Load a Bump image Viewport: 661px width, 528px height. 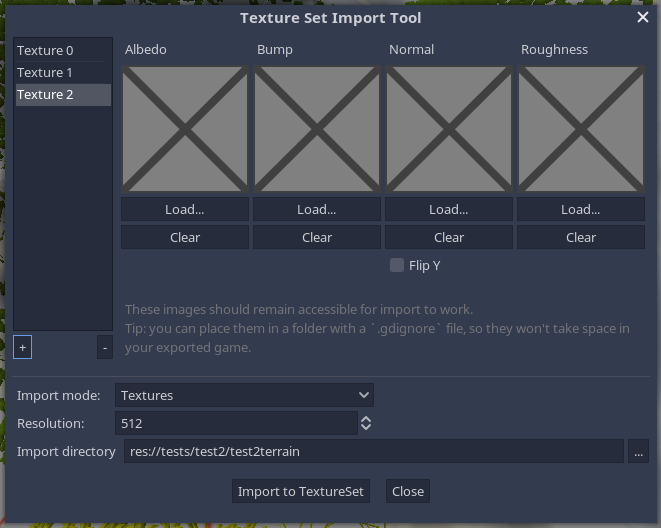click(317, 209)
